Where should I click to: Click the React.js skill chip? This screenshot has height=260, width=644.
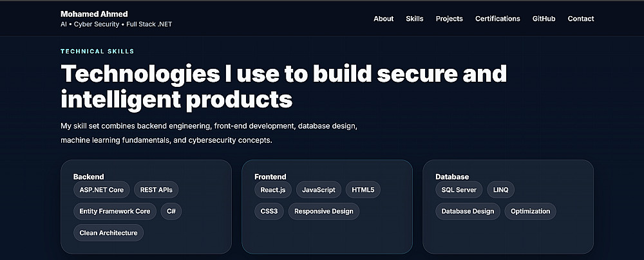pos(273,190)
